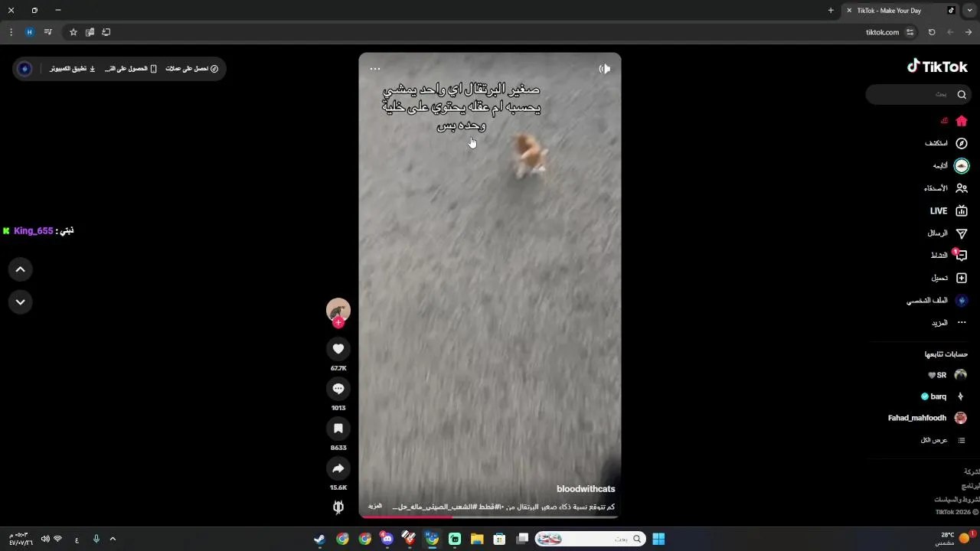Follow creator with the red plus badge
Screen dimensions: 980x551
(338, 322)
